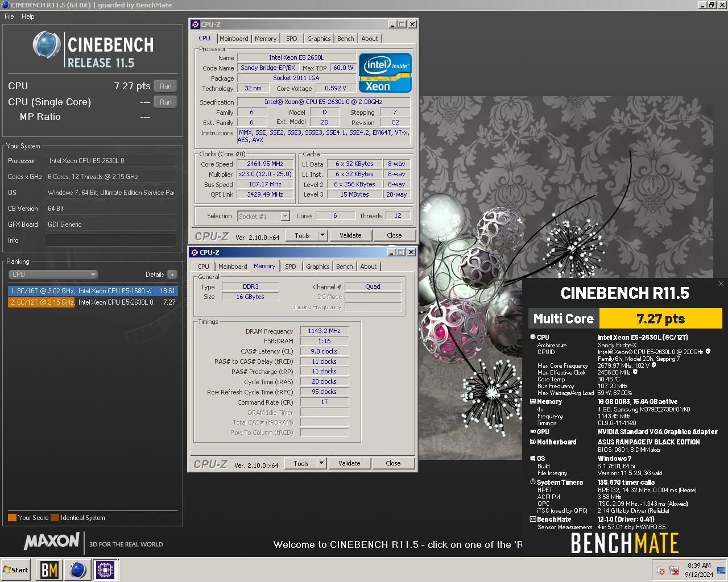728x582 pixels.
Task: Click the CPUID verified shield icon
Action: pyautogui.click(x=708, y=352)
